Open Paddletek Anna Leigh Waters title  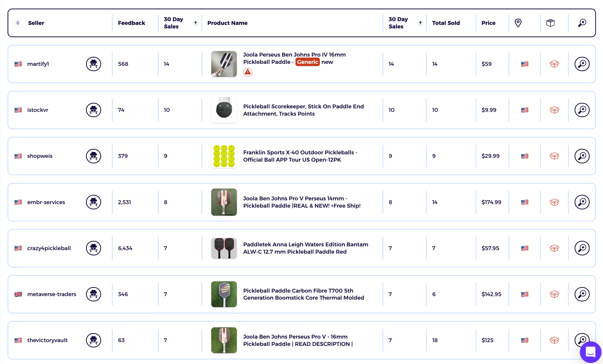point(306,248)
